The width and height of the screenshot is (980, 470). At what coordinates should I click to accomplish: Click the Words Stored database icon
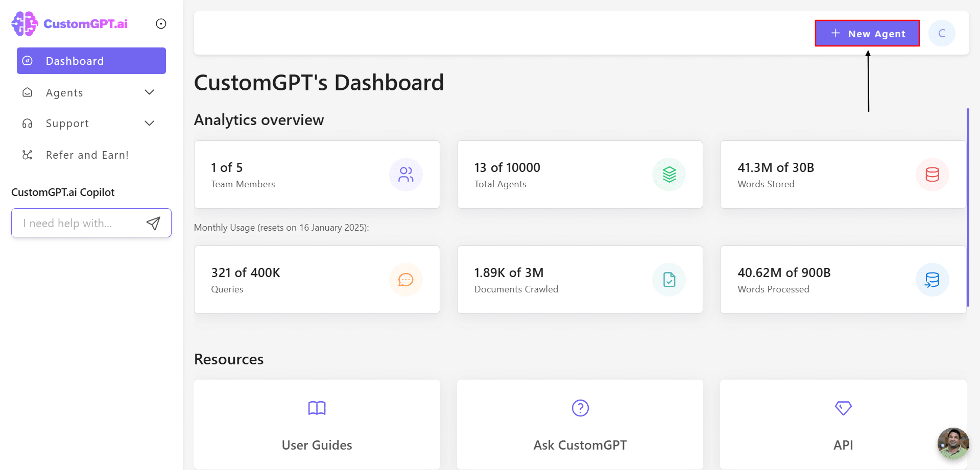(932, 175)
